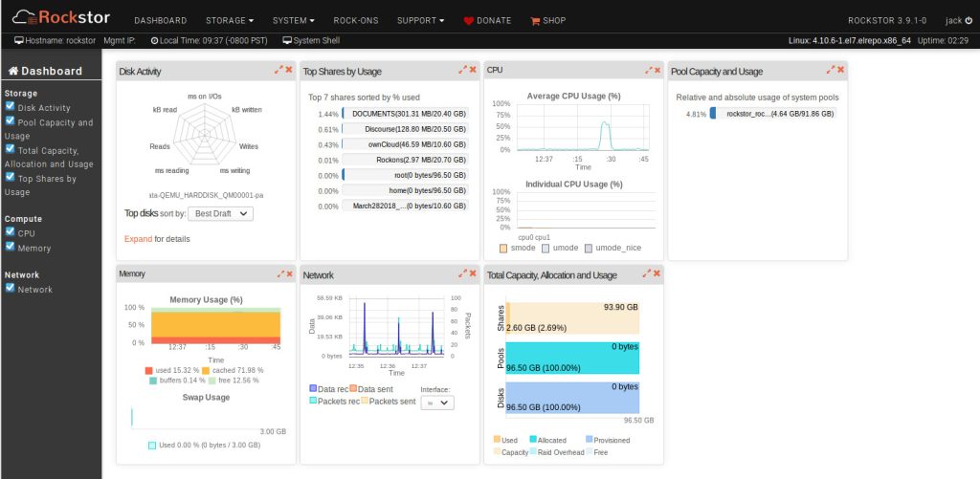Image resolution: width=980 pixels, height=479 pixels.
Task: Open the Top disks sort by dropdown
Action: 219,213
